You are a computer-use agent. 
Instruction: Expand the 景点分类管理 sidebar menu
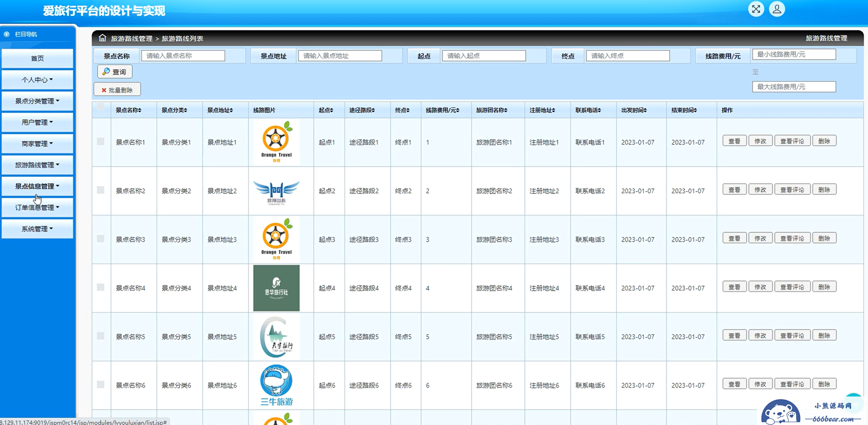(37, 101)
